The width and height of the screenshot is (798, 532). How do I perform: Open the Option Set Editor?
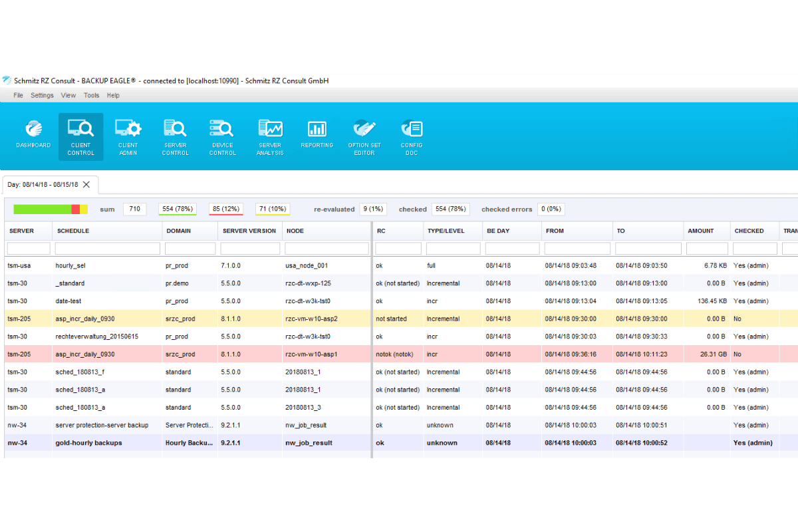coord(364,137)
